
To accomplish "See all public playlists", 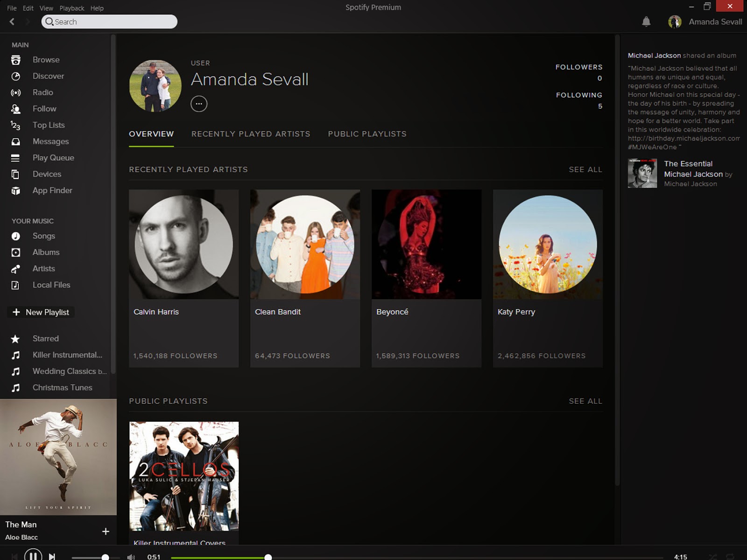I will click(x=585, y=401).
